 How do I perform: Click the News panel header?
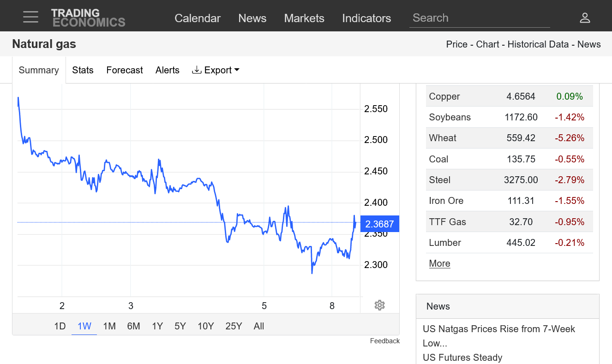point(508,306)
